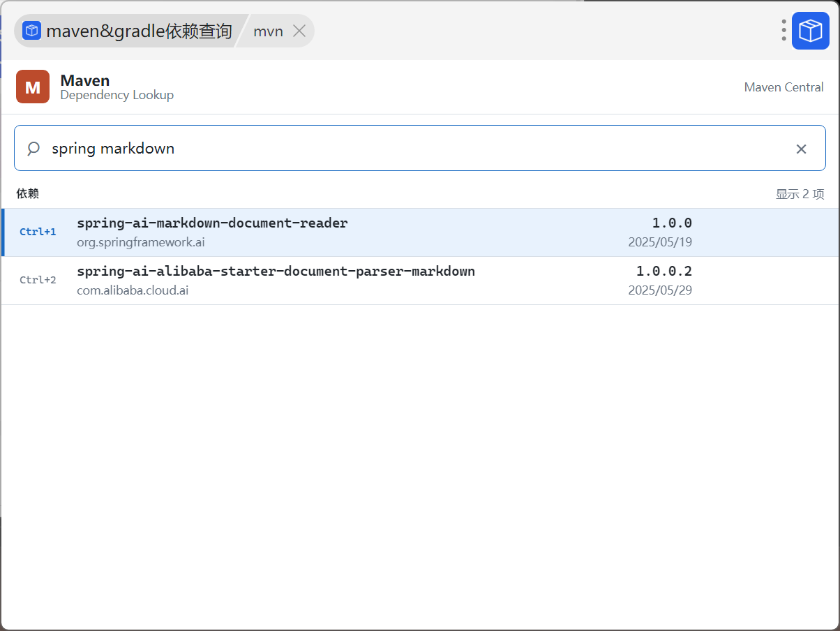The image size is (840, 631).
Task: Open the three-dot options menu
Action: coord(784,31)
